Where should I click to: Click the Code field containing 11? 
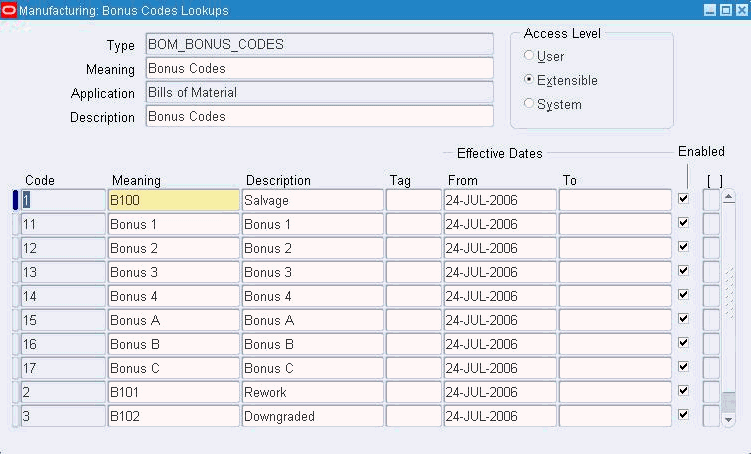(x=63, y=224)
